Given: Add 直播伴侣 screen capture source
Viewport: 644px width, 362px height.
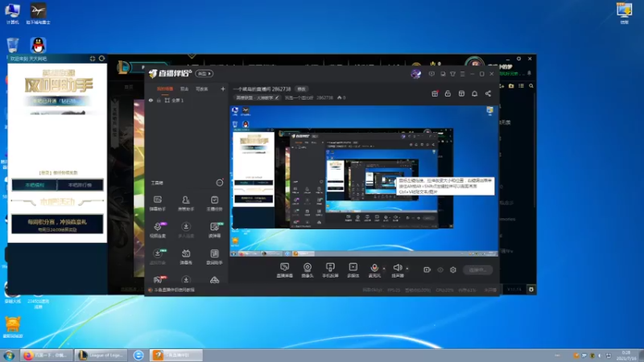Looking at the screenshot, I should point(285,270).
